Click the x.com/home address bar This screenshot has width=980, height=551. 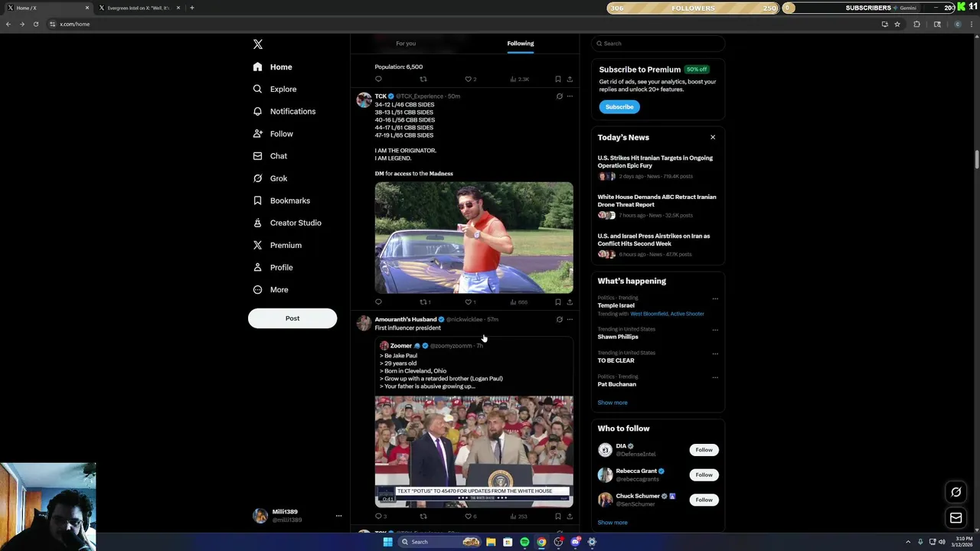(x=459, y=24)
